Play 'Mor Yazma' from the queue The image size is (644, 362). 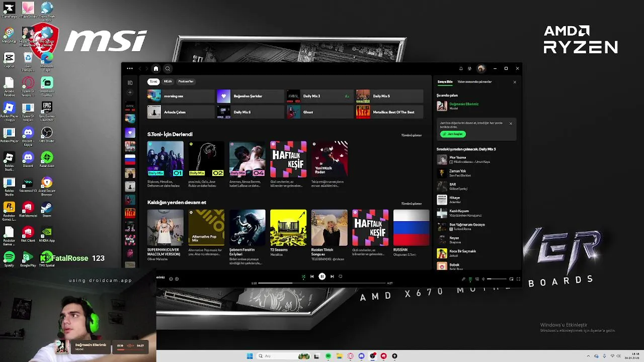click(475, 160)
